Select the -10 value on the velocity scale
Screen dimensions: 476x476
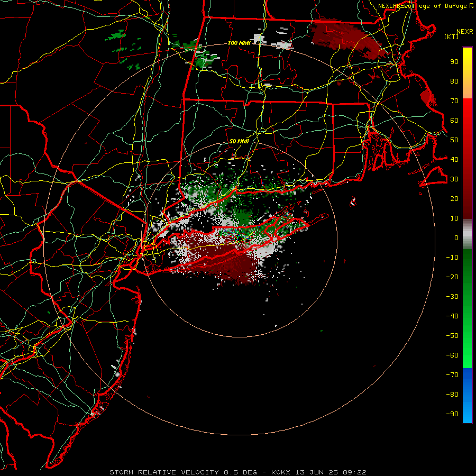tap(452, 258)
